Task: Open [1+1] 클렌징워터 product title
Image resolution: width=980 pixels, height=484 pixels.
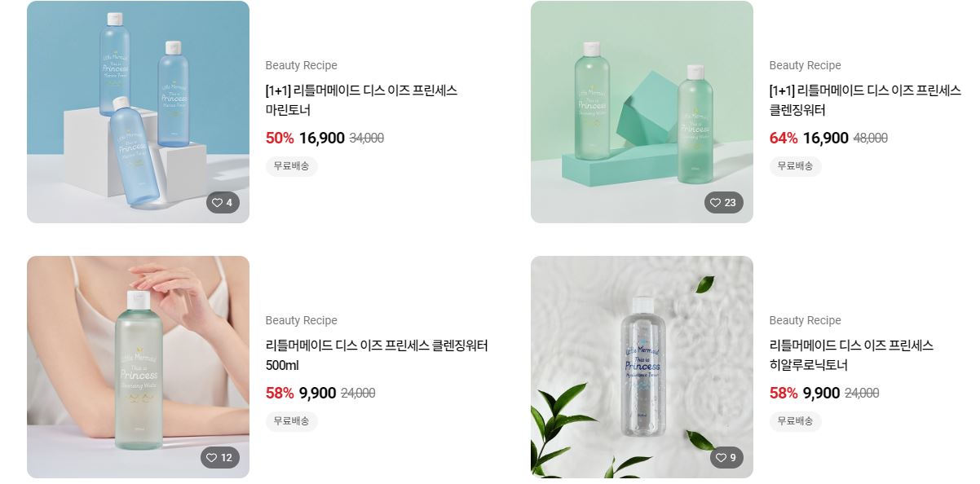Action: point(865,100)
